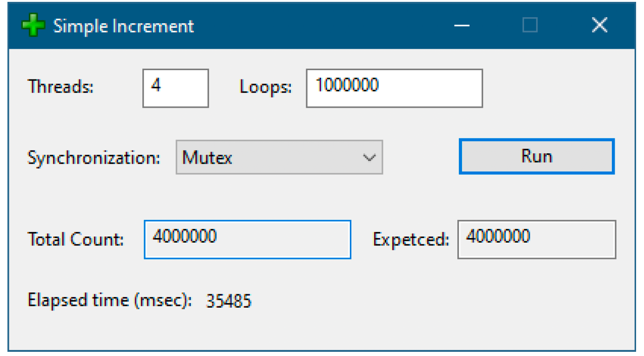
Task: Click the green plus application icon
Action: pos(33,26)
